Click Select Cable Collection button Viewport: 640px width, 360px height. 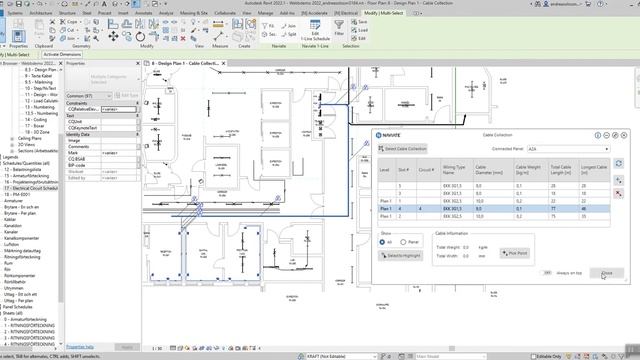tap(402, 149)
